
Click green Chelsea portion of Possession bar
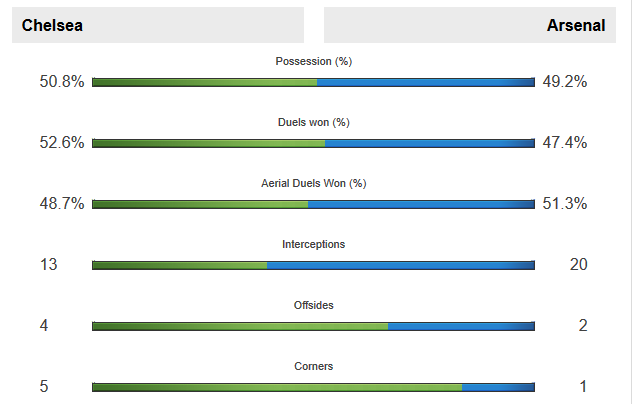coord(205,83)
